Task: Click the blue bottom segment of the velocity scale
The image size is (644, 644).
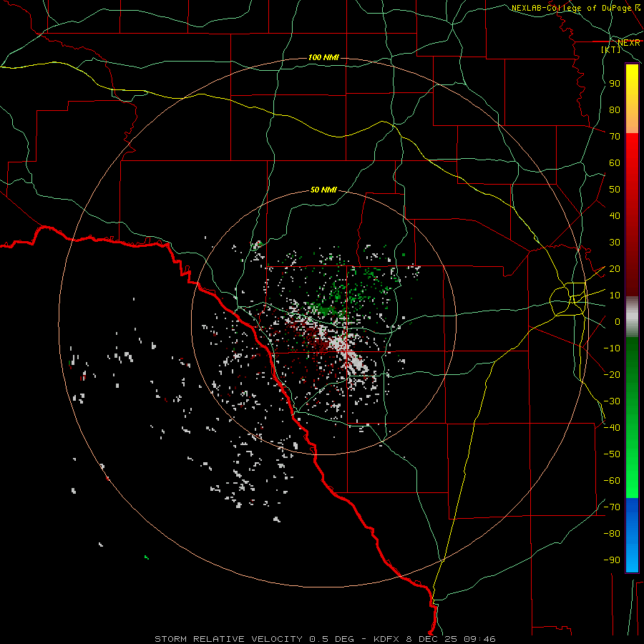Action: (632, 535)
